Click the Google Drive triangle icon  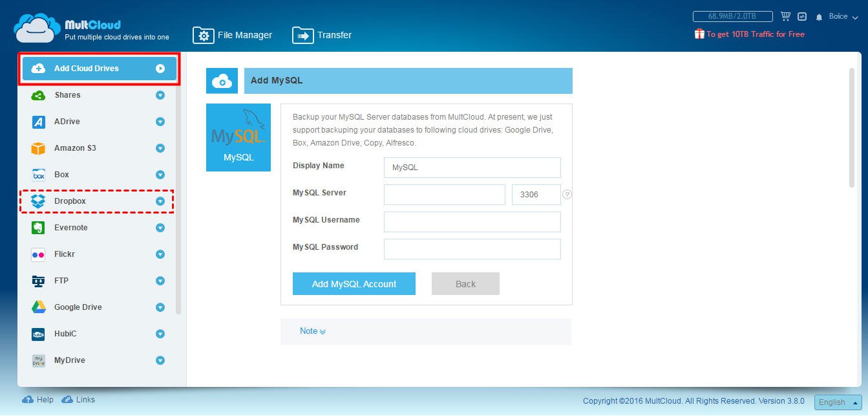pyautogui.click(x=38, y=307)
